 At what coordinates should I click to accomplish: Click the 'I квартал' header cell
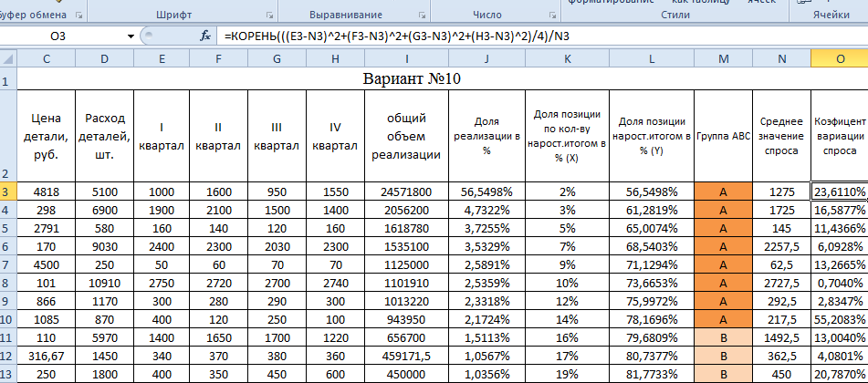(162, 136)
